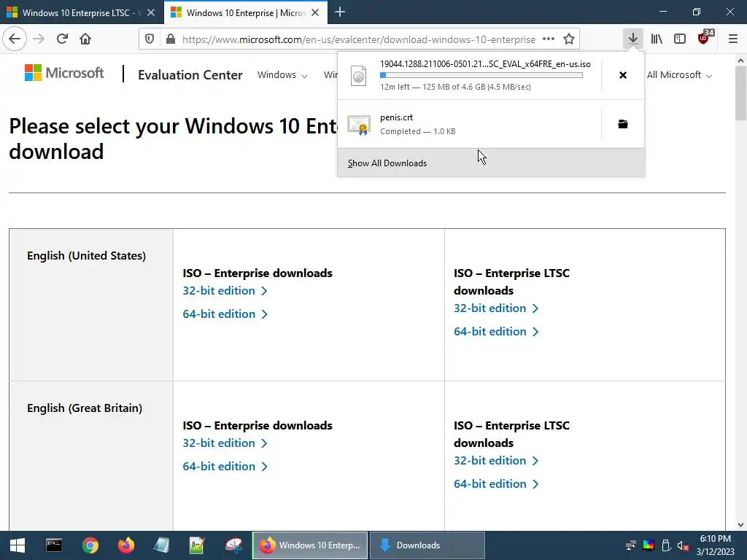Screen dimensions: 747x560
Task: Download Great Britain Enterprise 32-bit edition
Action: coord(225,443)
